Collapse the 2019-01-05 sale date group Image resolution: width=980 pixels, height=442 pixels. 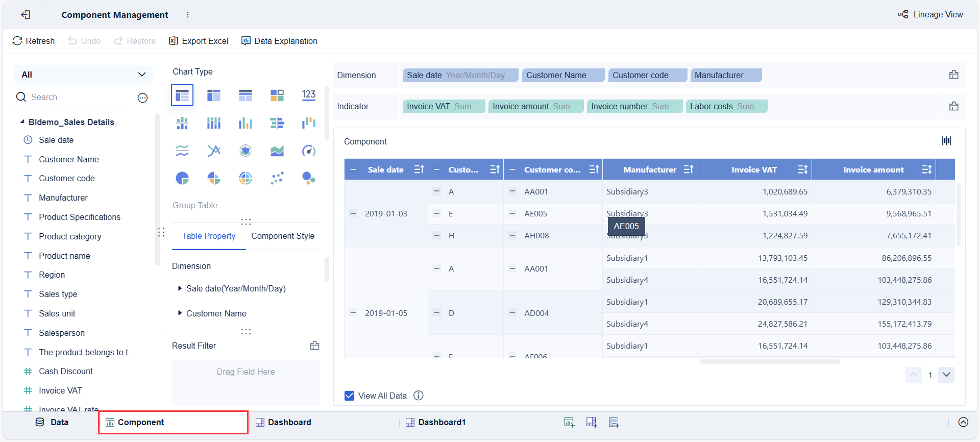pyautogui.click(x=353, y=312)
